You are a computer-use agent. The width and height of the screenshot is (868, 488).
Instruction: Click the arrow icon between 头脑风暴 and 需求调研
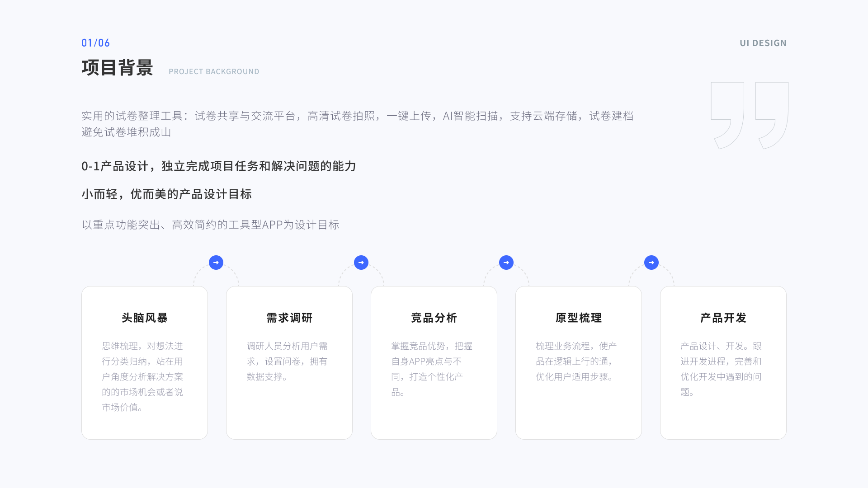(x=216, y=263)
